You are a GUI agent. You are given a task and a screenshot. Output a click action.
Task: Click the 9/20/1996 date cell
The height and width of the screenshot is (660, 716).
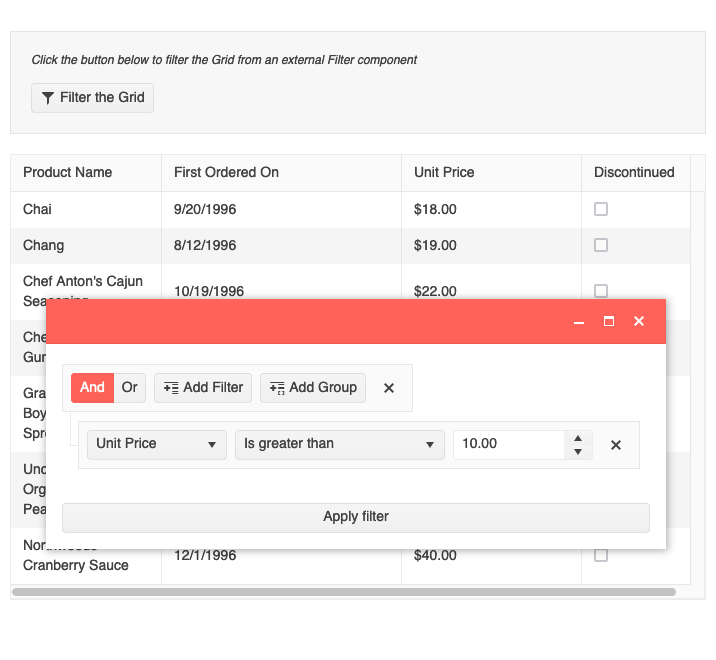tap(281, 210)
